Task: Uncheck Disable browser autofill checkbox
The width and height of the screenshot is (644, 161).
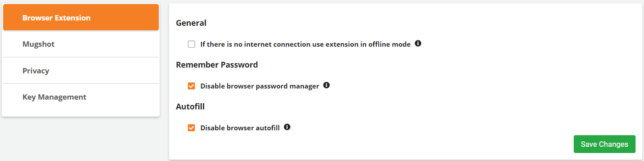Action: 191,128
